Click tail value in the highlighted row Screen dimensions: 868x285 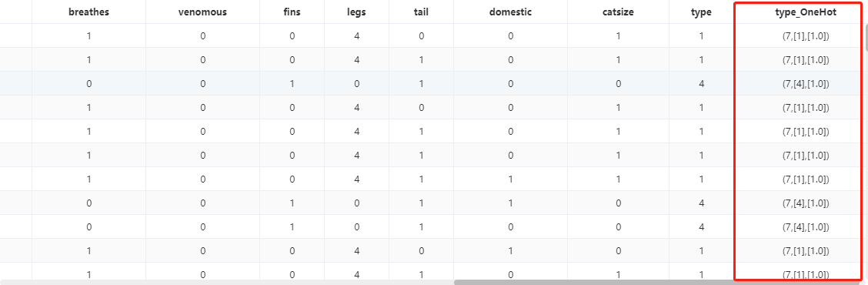click(421, 84)
